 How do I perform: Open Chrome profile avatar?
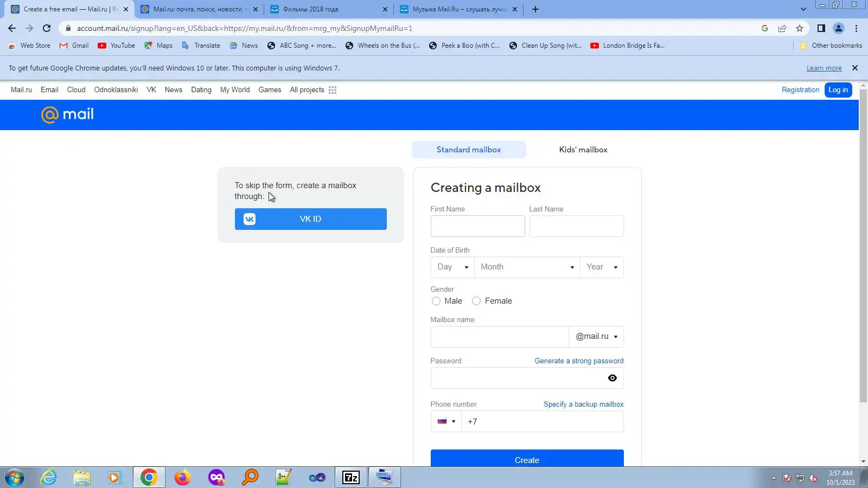[839, 28]
